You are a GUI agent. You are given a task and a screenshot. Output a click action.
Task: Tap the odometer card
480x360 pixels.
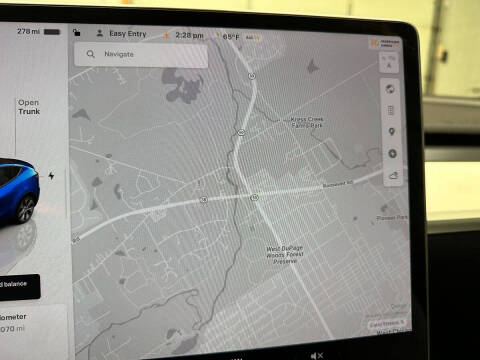point(33,332)
